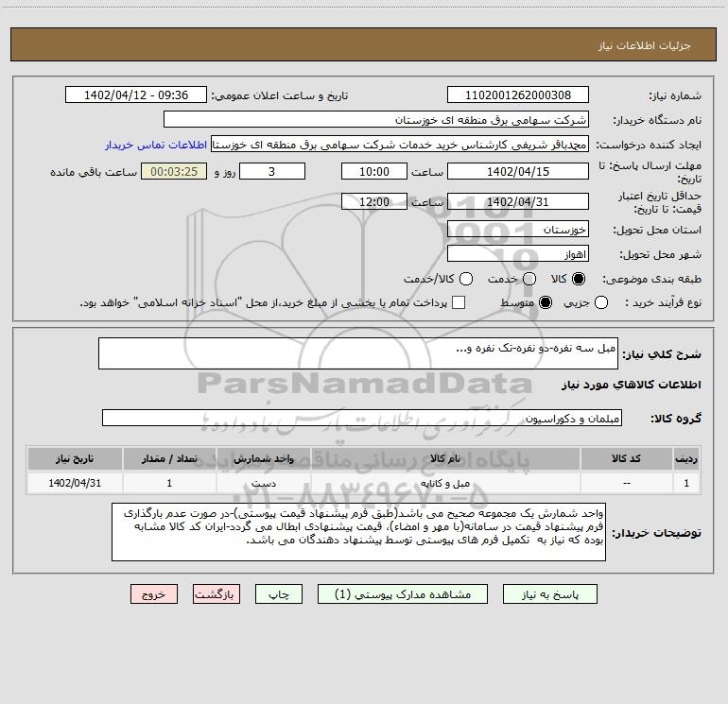Image resolution: width=728 pixels, height=704 pixels.
Task: Click the ردیف column header
Action: pos(686,458)
